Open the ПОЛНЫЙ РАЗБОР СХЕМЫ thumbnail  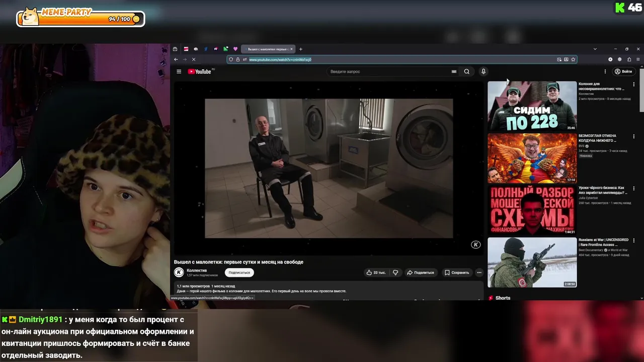tap(532, 210)
